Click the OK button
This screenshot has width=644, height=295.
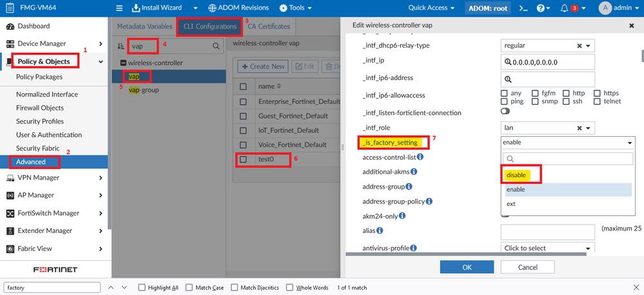coord(467,267)
